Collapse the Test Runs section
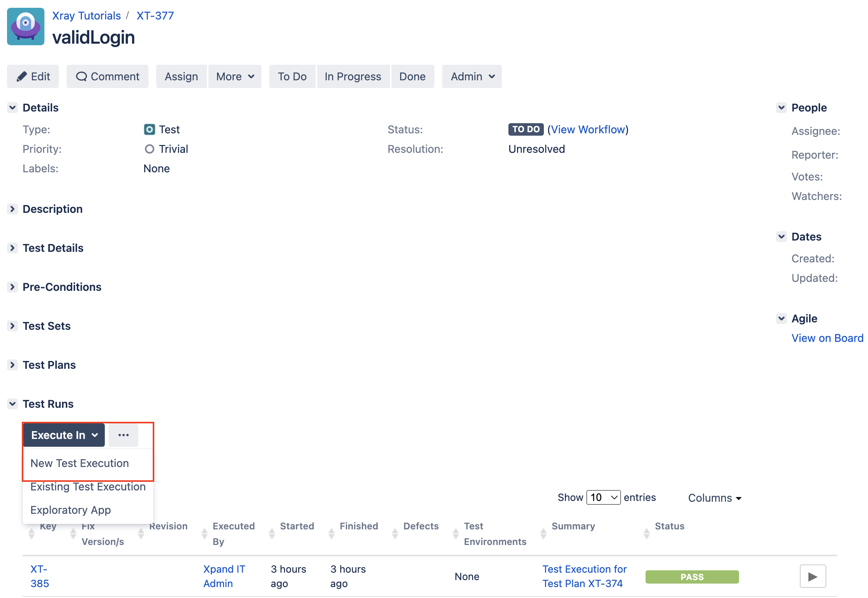Viewport: 868px width, 598px height. (x=12, y=404)
